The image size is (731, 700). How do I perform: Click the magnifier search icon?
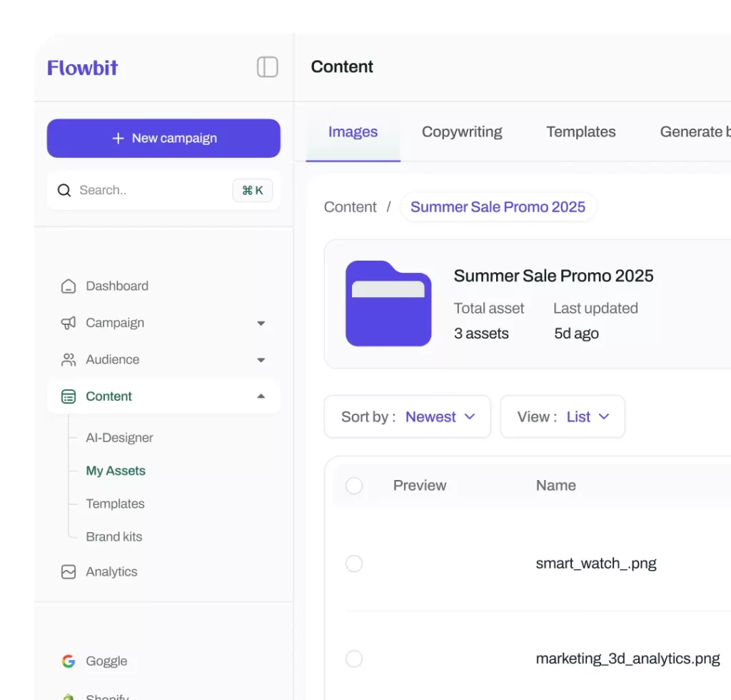tap(64, 190)
